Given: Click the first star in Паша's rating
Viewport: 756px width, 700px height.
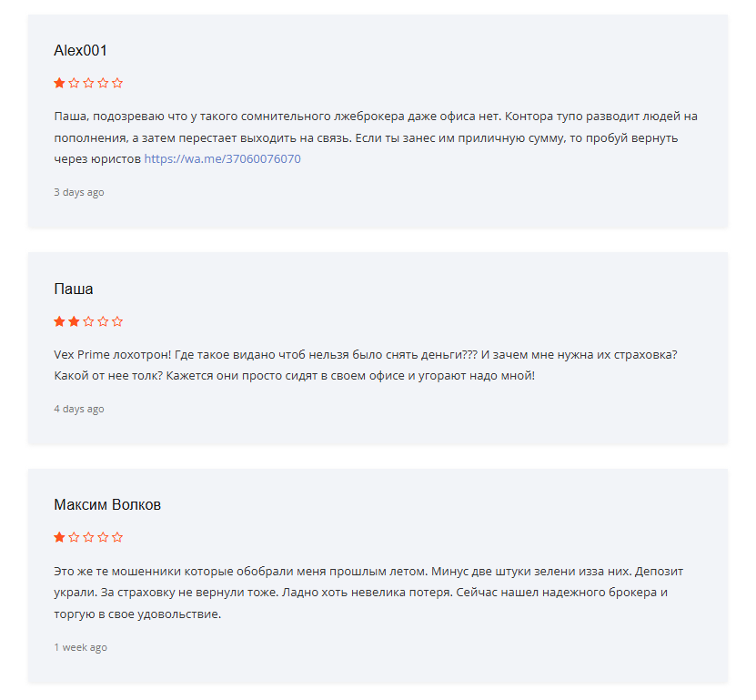Looking at the screenshot, I should (x=59, y=321).
